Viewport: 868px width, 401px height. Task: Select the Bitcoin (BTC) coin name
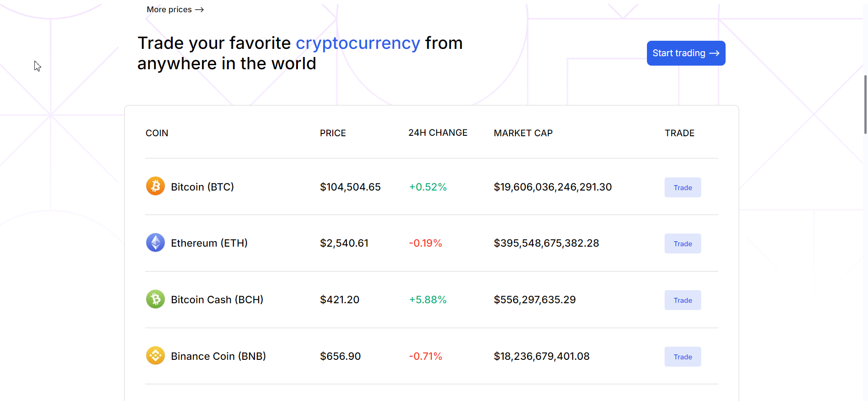(x=202, y=187)
